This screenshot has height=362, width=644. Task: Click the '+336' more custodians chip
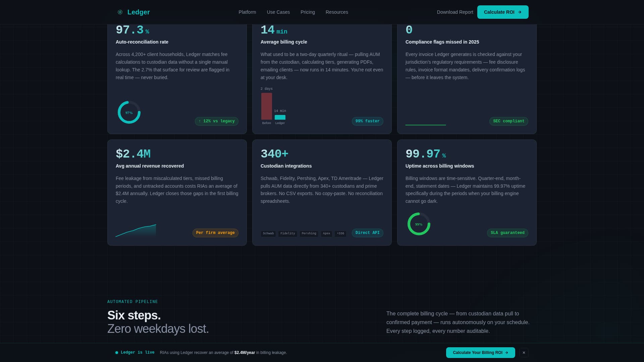(340, 234)
